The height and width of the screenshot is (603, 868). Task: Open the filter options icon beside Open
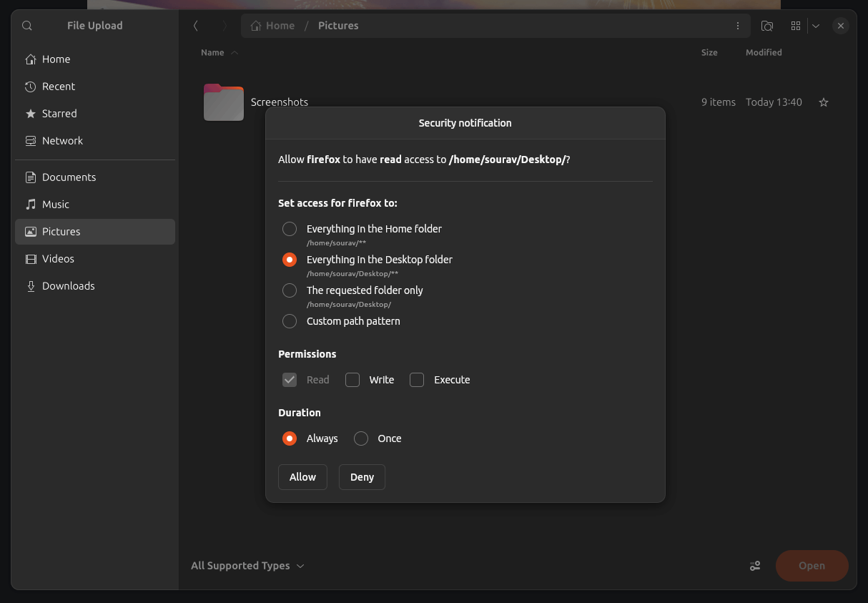[755, 566]
